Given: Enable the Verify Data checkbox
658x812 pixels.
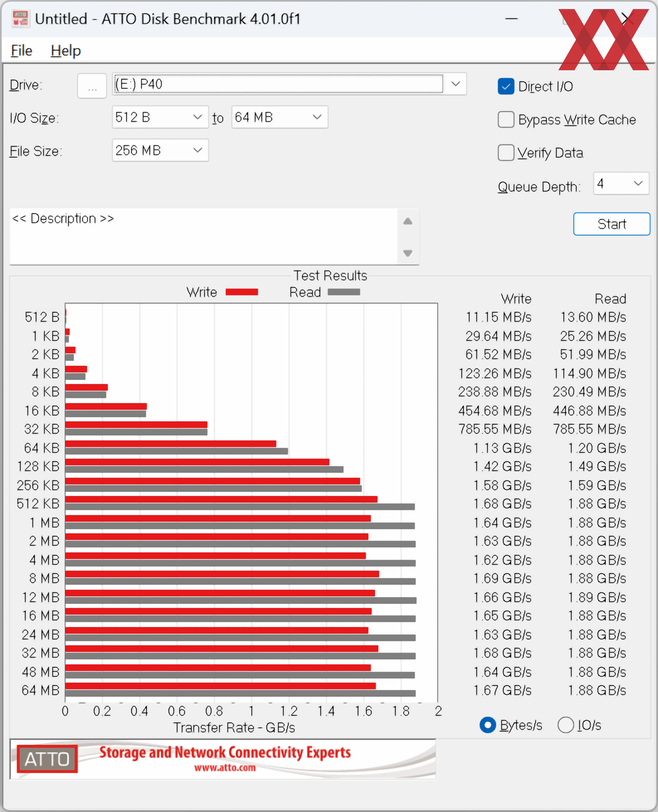Looking at the screenshot, I should click(505, 153).
